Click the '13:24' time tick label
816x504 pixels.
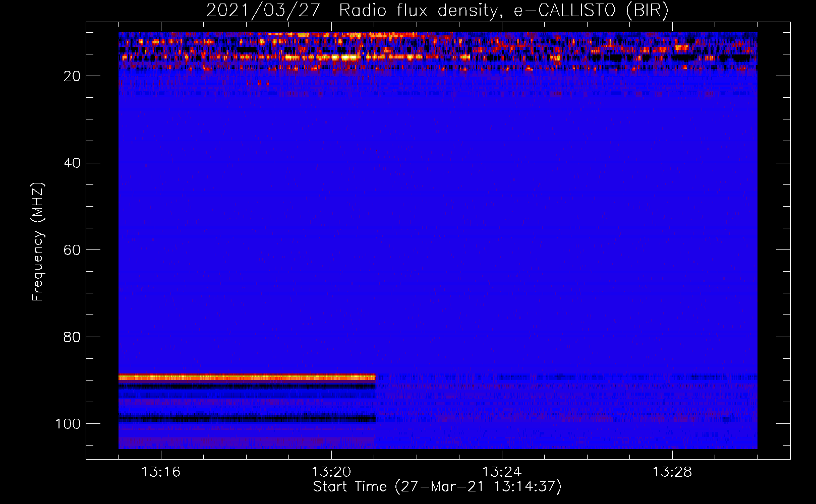point(502,472)
